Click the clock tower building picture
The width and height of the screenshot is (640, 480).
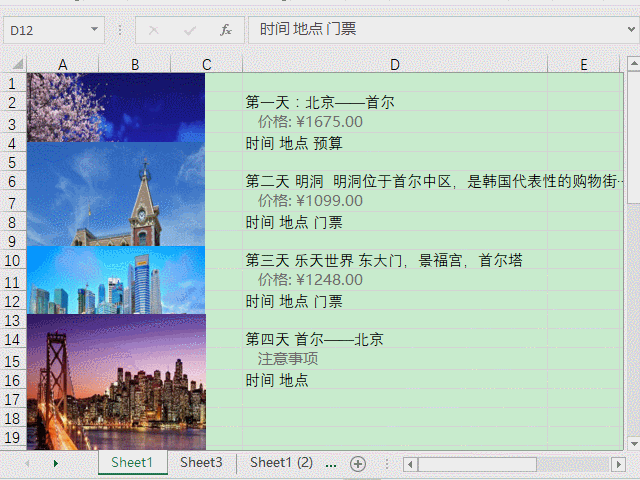(116, 194)
